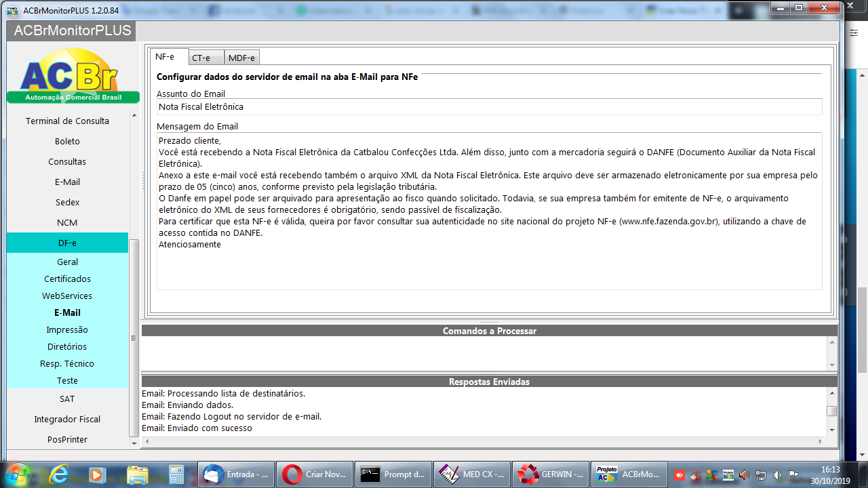This screenshot has width=868, height=488.
Task: Select WebServices under DF-e
Action: 67,296
